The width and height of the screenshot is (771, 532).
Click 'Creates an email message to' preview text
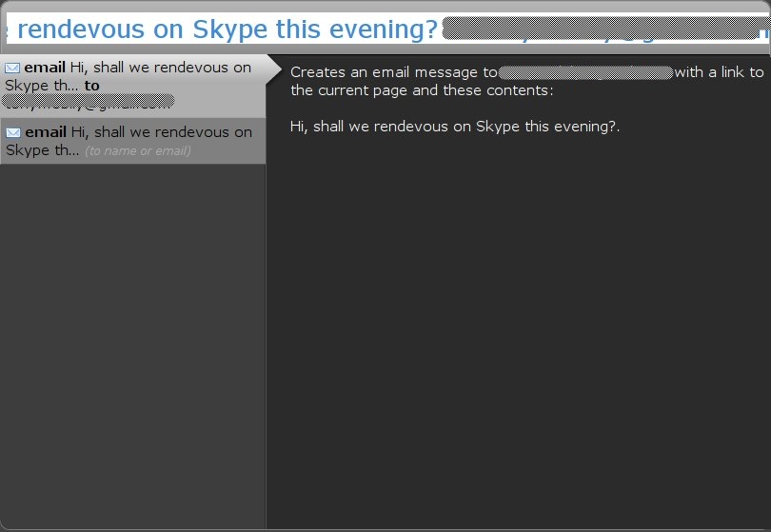tap(394, 72)
